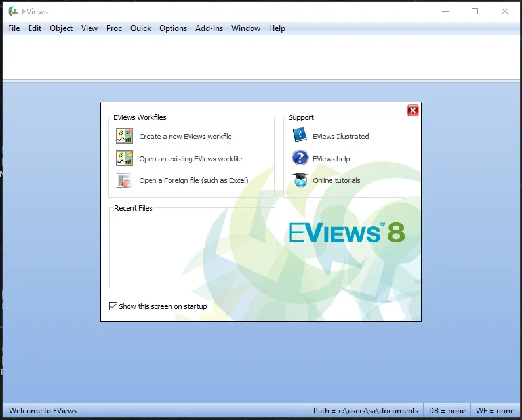Viewport: 522px width, 420px height.
Task: Open the Online tutorials link
Action: pyautogui.click(x=336, y=180)
